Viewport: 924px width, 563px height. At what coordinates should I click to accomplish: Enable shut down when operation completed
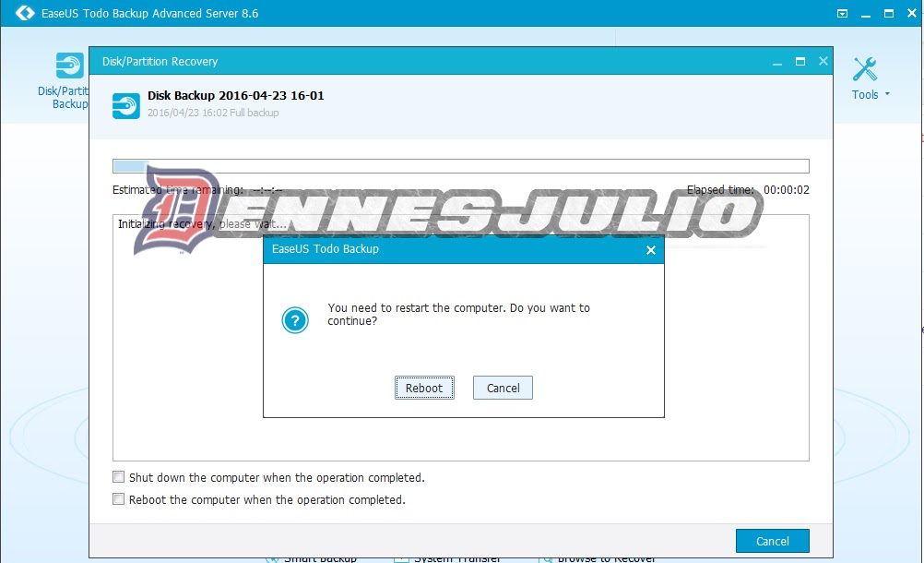click(x=118, y=477)
